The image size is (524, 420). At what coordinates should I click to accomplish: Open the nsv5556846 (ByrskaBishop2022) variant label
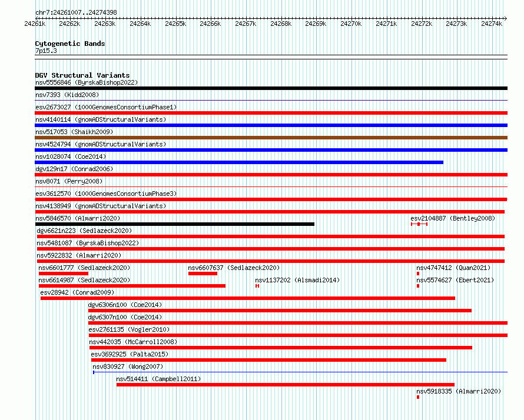pyautogui.click(x=87, y=82)
